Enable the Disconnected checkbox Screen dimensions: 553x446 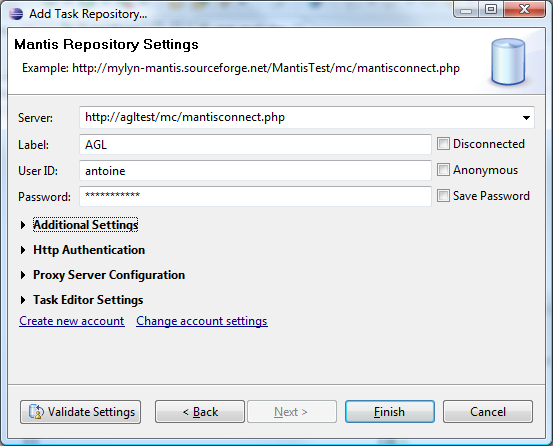tap(443, 144)
